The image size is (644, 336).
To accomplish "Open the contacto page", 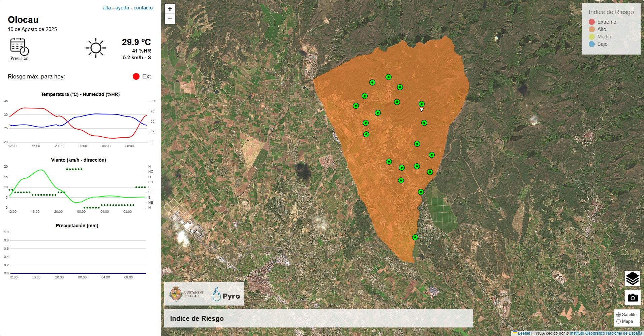I will coord(143,7).
